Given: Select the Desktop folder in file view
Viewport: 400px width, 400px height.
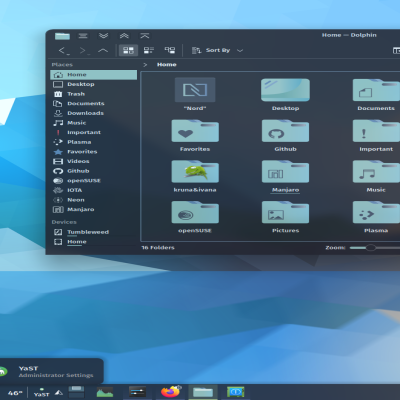Looking at the screenshot, I should pyautogui.click(x=285, y=94).
